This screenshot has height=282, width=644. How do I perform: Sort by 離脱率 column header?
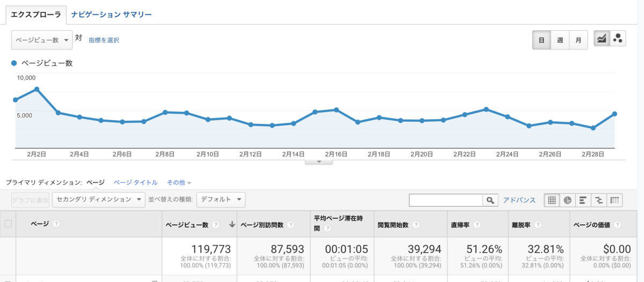pos(522,225)
